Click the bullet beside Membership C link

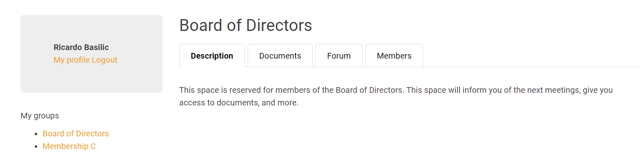pos(36,146)
